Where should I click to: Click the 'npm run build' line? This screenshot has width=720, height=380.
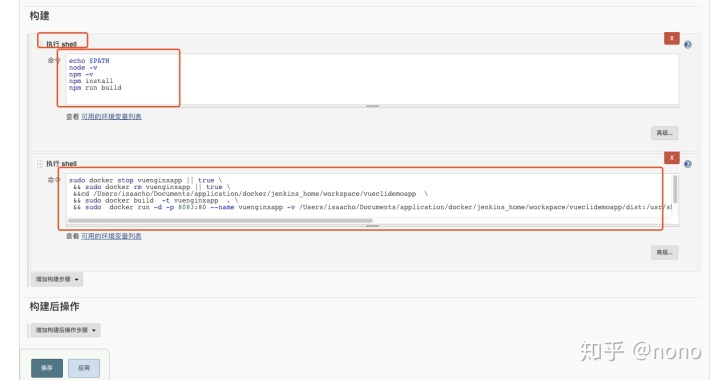pyautogui.click(x=95, y=88)
